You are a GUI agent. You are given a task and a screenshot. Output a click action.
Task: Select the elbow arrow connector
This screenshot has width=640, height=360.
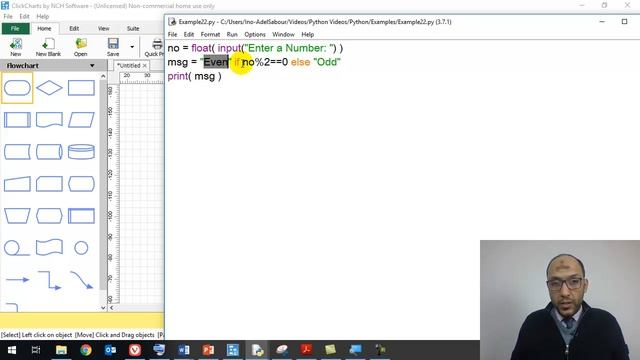coord(49,280)
